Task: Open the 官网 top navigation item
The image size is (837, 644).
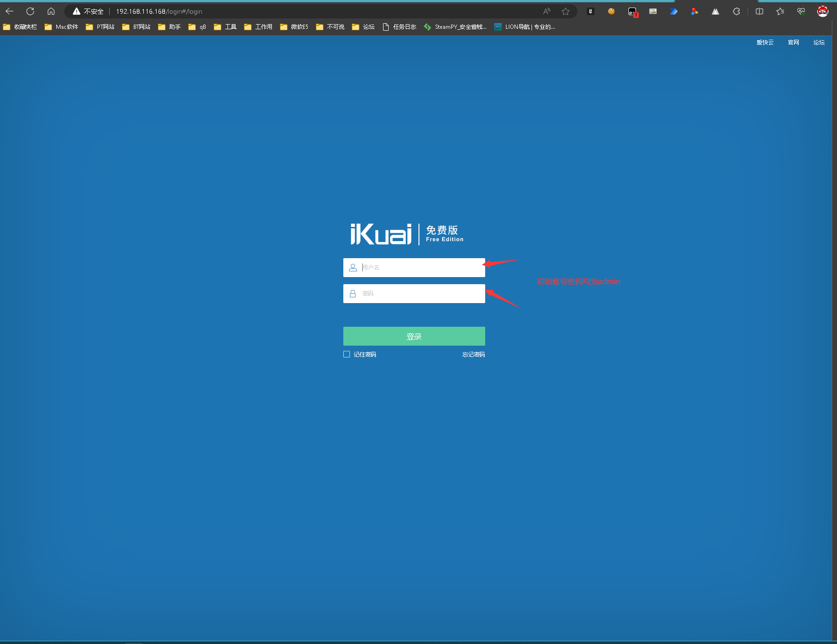Action: pos(793,43)
